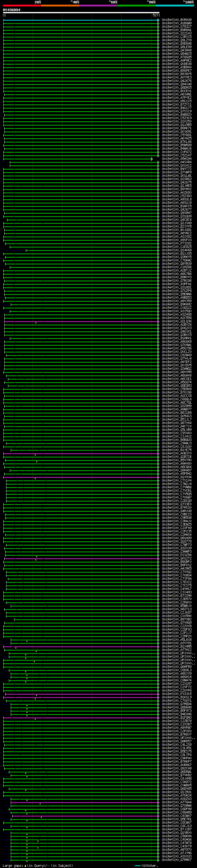
Task: Click the cyan top alignment bar for UniRef100_B0M0U9
Action: (81, 20)
